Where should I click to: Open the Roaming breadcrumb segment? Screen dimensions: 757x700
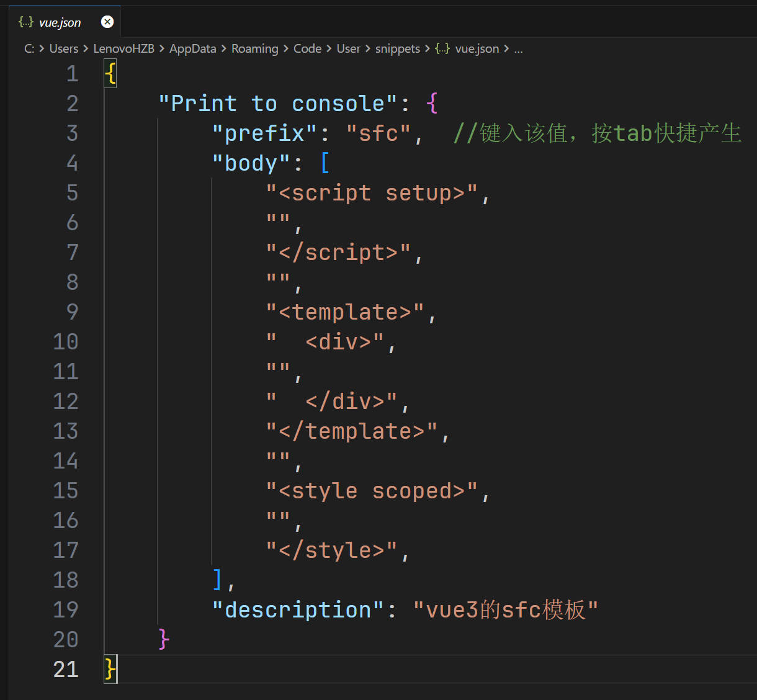[255, 48]
